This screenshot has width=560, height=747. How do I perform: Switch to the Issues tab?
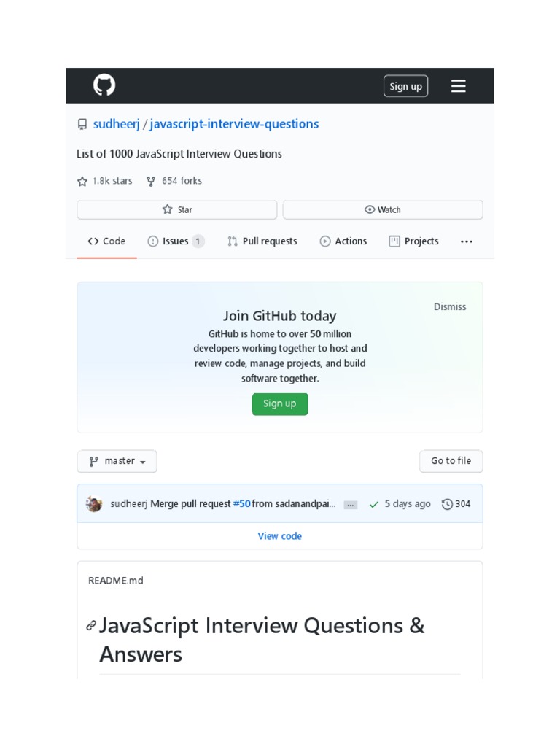point(175,241)
